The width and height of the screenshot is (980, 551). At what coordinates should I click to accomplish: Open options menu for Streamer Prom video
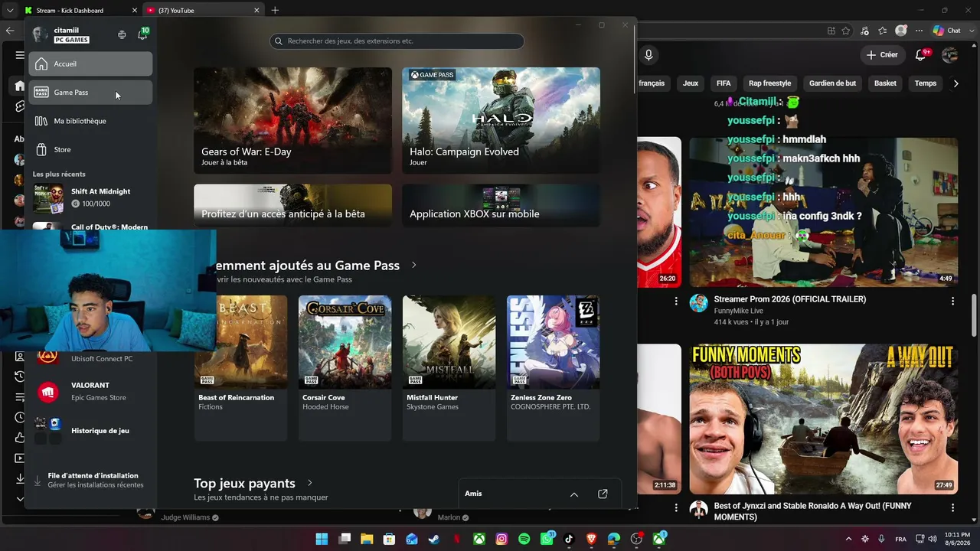953,302
